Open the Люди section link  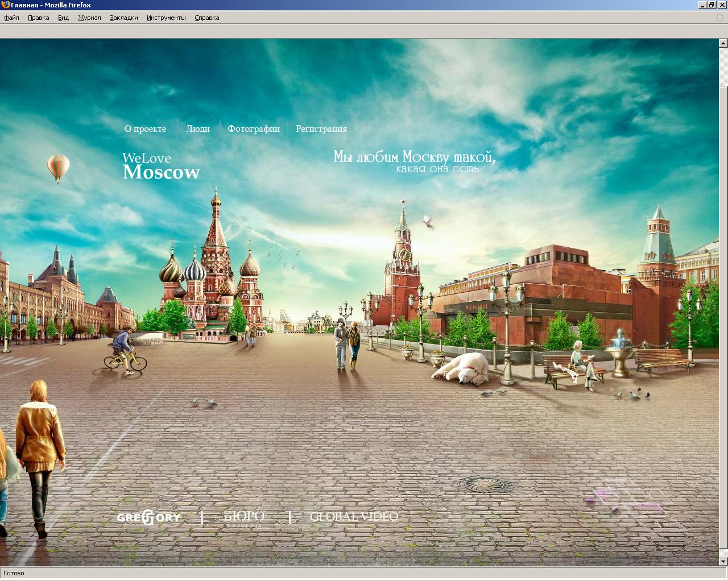tap(198, 129)
